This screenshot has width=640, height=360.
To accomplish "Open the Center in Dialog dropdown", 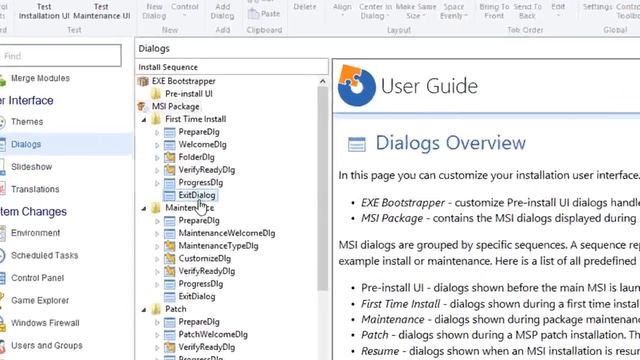I will [375, 11].
